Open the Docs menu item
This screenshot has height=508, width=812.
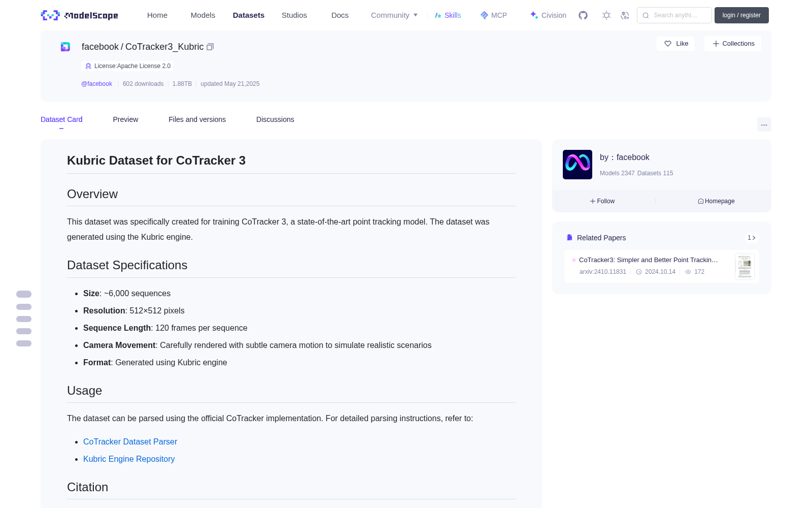[340, 15]
